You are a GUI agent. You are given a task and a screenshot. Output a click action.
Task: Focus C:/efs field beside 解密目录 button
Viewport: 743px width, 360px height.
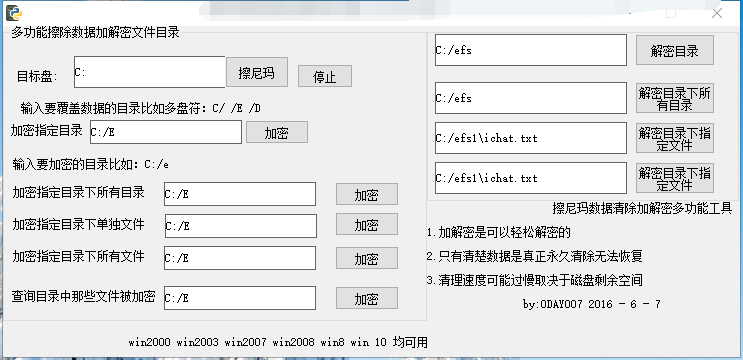531,50
